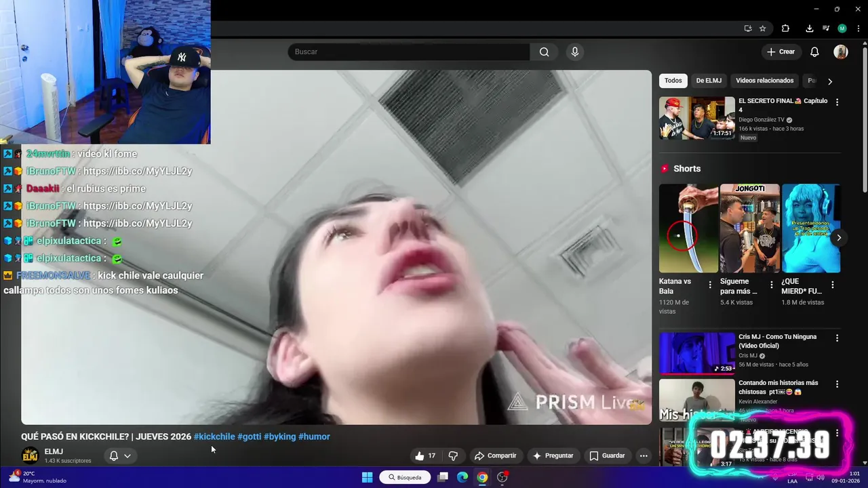
Task: Focus the Buscar search field
Action: (x=409, y=52)
